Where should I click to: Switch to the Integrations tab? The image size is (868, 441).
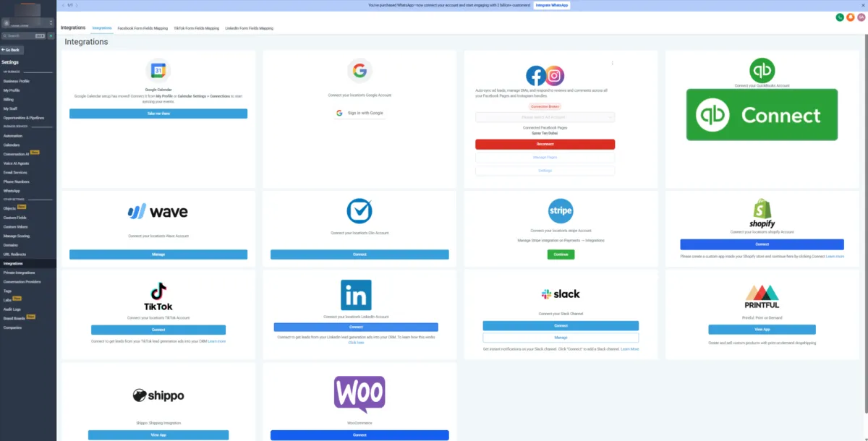coord(102,28)
